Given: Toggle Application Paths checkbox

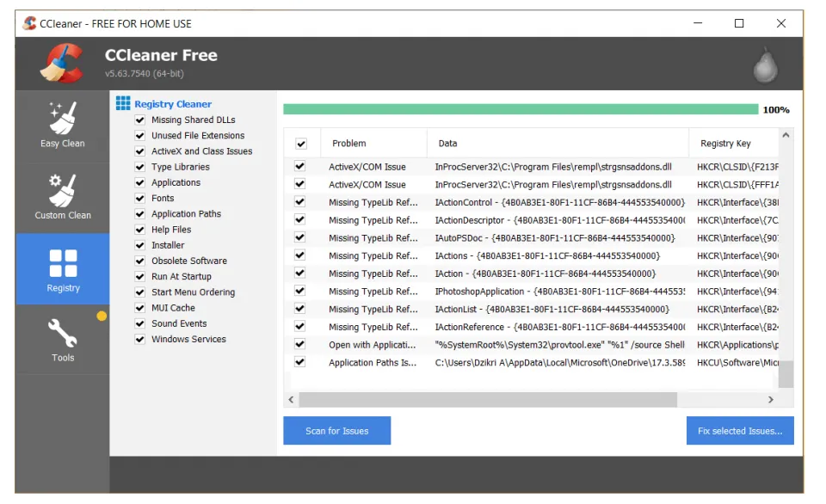Looking at the screenshot, I should point(140,214).
